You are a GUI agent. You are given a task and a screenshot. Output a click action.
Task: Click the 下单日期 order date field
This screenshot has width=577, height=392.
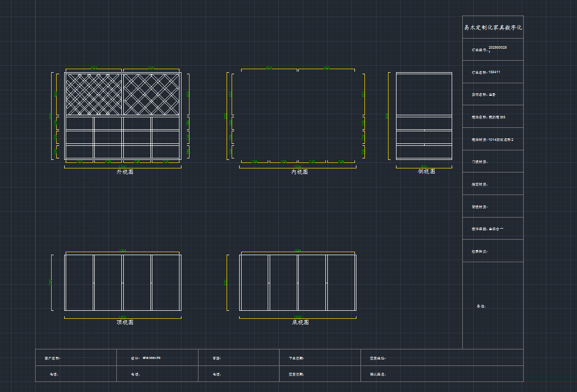[x=296, y=358]
